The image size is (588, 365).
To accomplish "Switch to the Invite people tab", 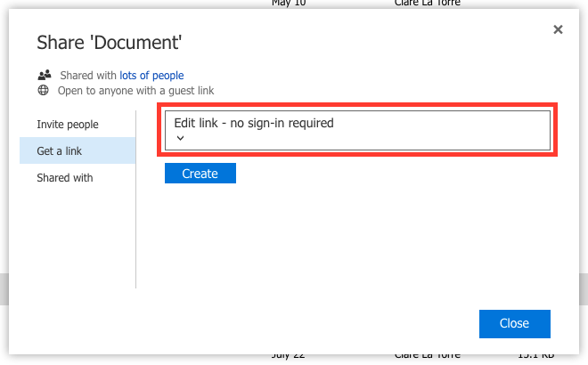I will point(68,125).
